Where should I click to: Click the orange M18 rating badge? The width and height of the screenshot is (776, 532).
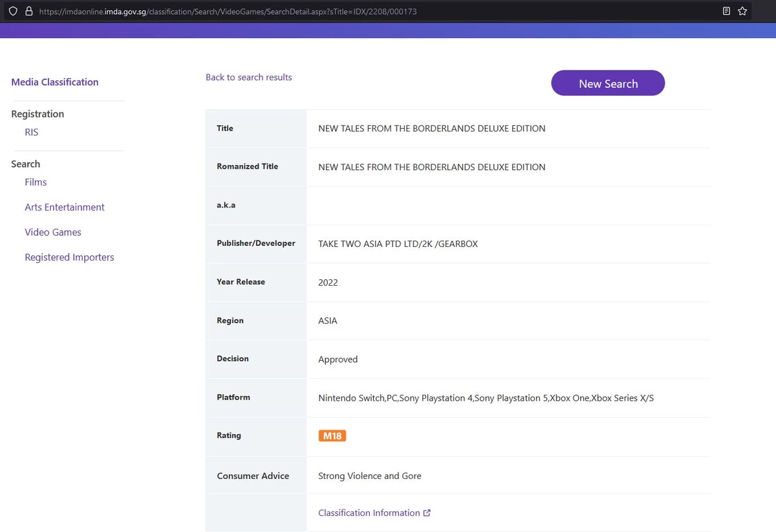[x=332, y=436]
